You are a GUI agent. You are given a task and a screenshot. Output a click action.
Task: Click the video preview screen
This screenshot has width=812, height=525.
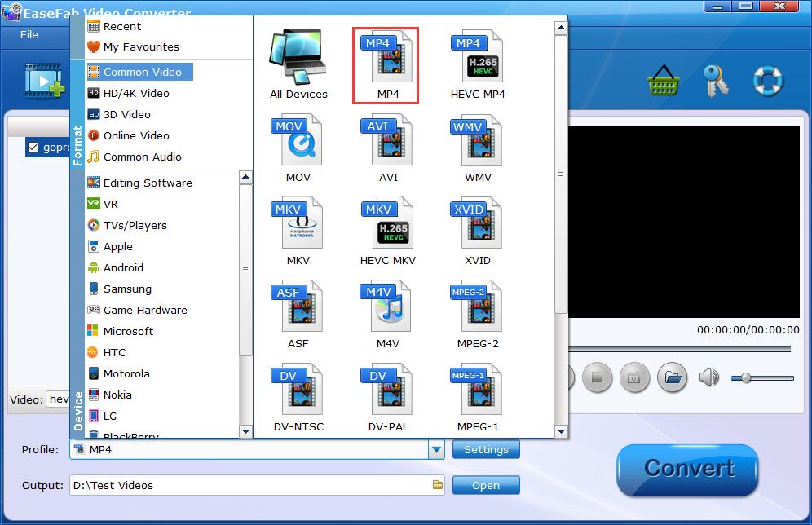(684, 221)
